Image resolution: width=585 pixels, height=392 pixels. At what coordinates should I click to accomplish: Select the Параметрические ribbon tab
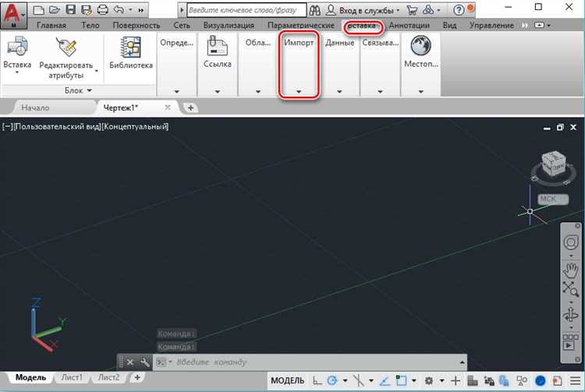tap(301, 26)
